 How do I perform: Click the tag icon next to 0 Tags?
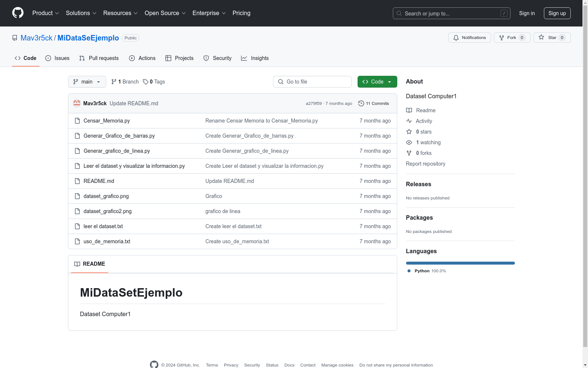[146, 82]
